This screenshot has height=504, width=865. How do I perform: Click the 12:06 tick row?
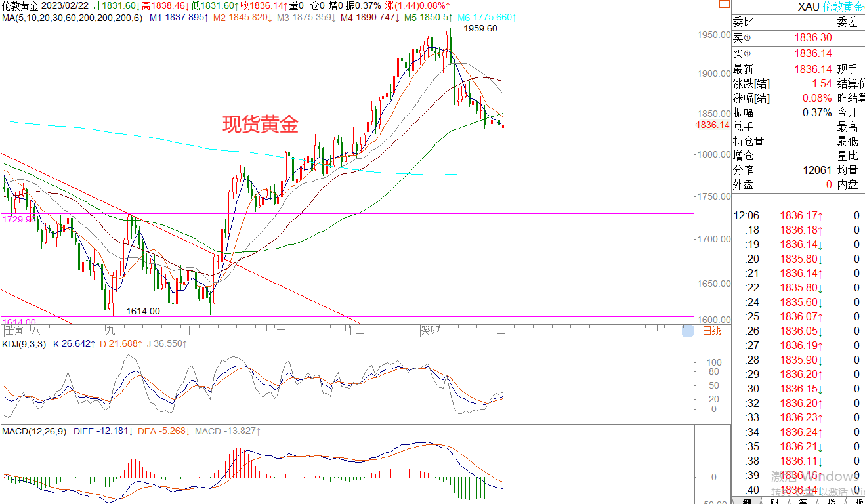coord(798,215)
